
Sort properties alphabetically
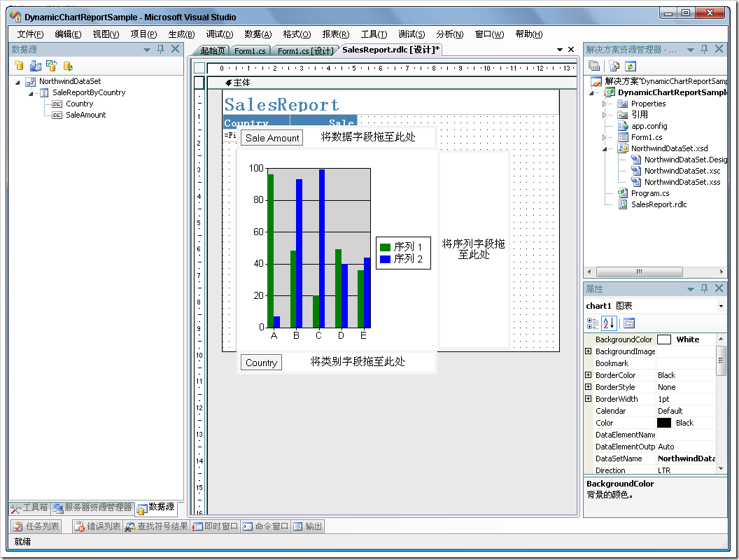click(608, 323)
